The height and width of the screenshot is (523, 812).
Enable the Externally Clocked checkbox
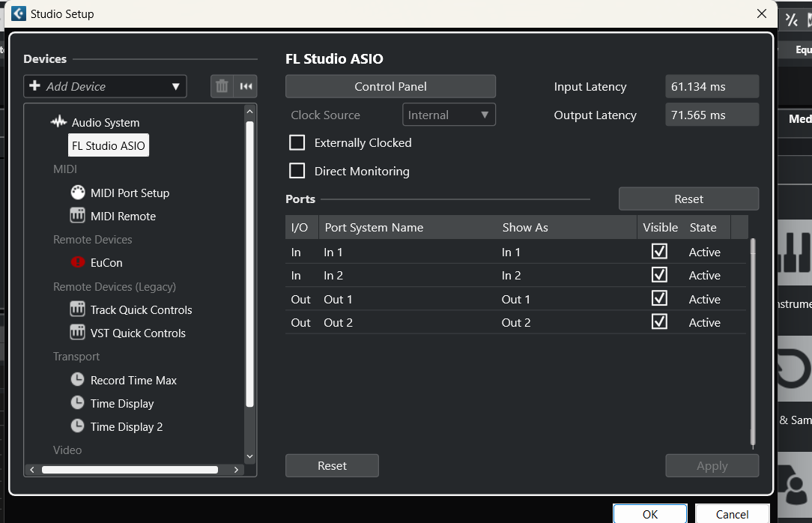click(297, 142)
